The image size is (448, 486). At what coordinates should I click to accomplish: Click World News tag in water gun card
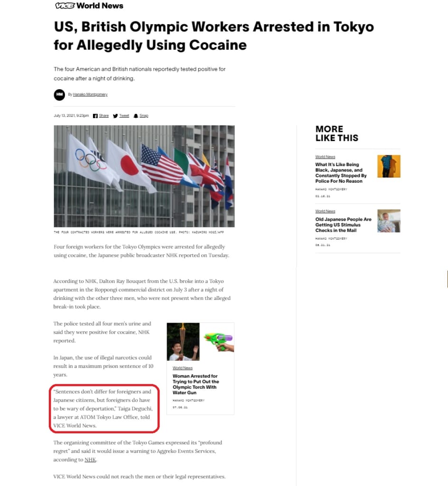coord(183,368)
